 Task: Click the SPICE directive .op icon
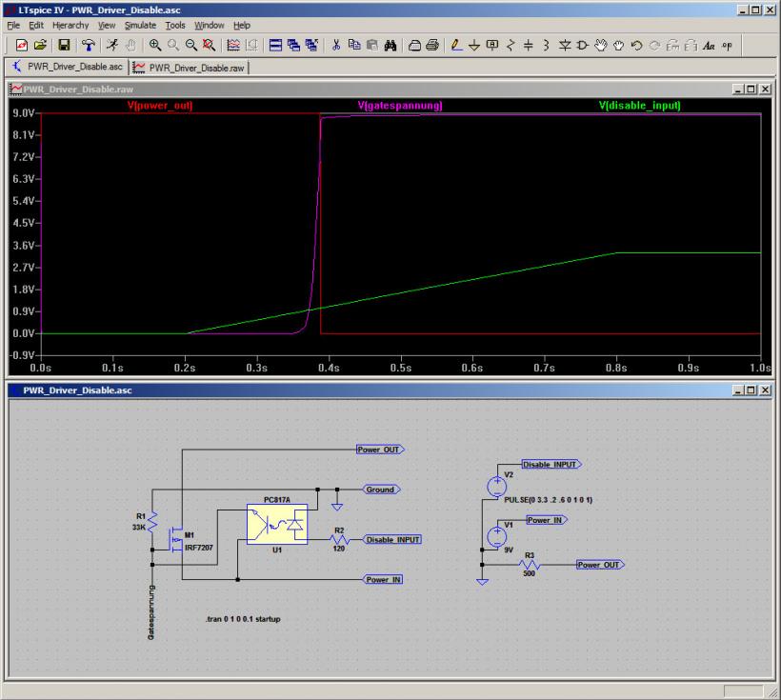(728, 45)
